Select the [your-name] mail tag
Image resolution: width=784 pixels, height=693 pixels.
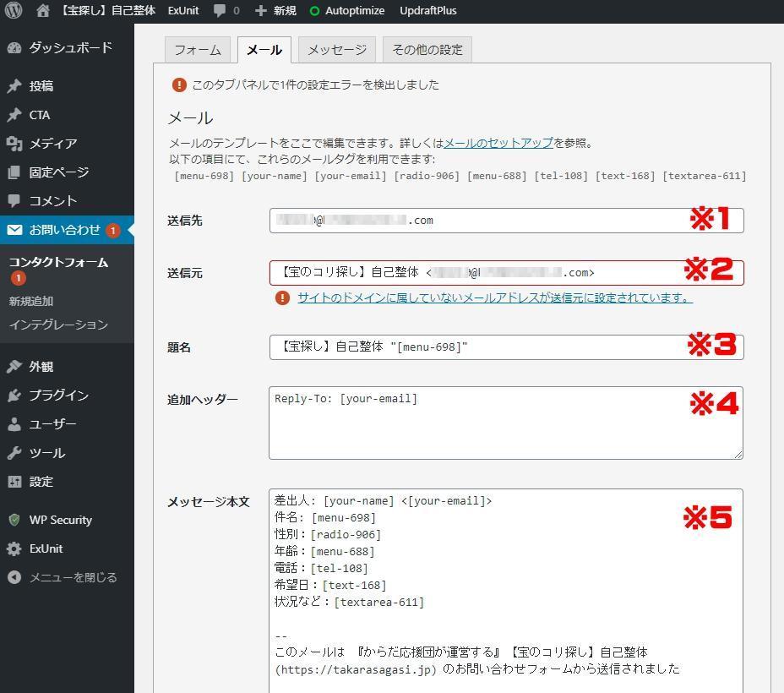coord(274,176)
